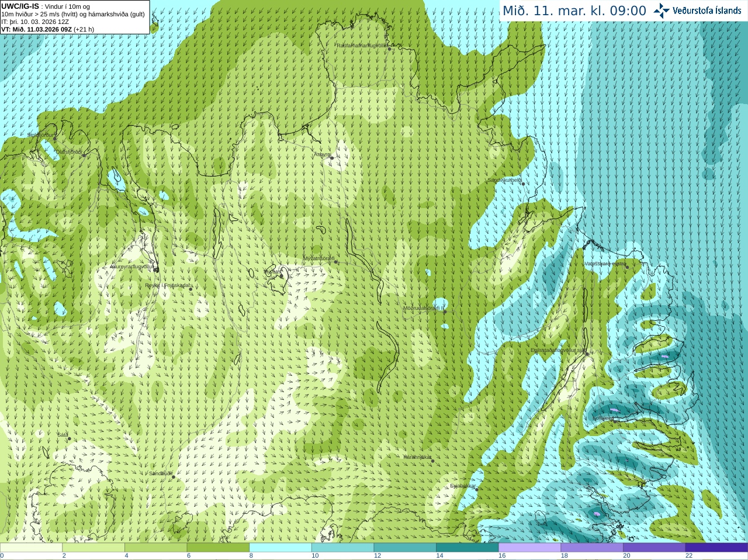Screen dimensions: 748x560
Task: Click the legend value '10'
Action: click(315, 556)
